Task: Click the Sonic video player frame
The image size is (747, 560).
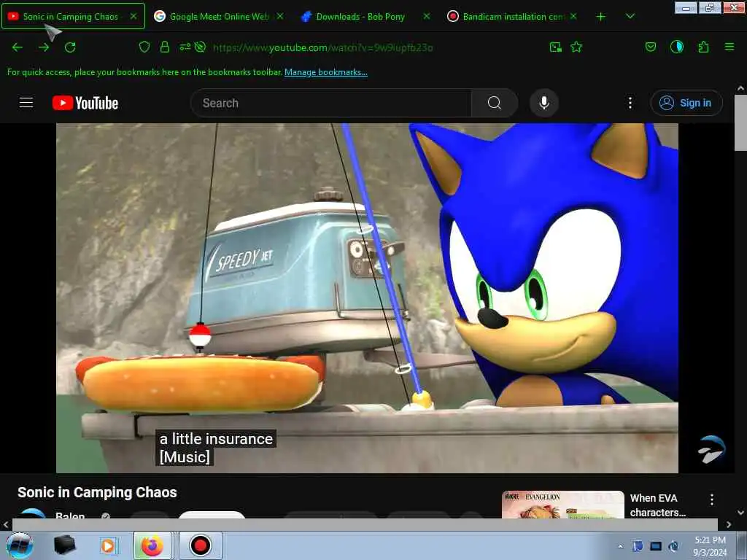Action: point(367,297)
